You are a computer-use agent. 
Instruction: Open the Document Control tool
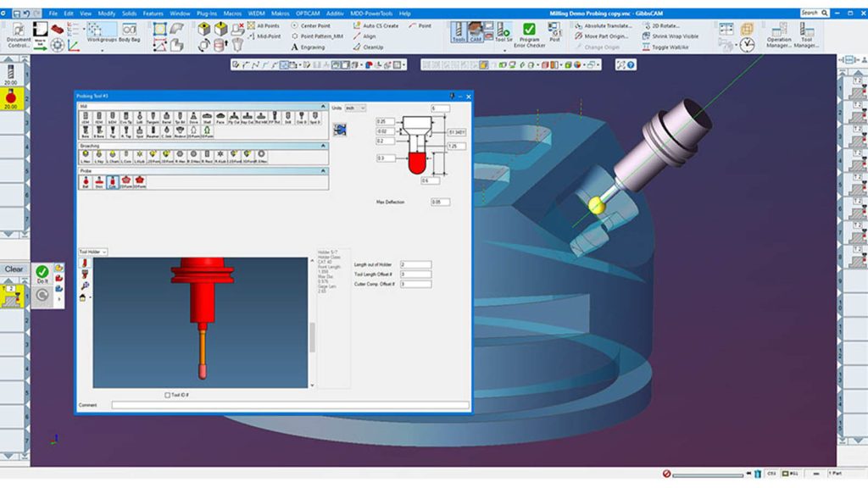tap(19, 36)
